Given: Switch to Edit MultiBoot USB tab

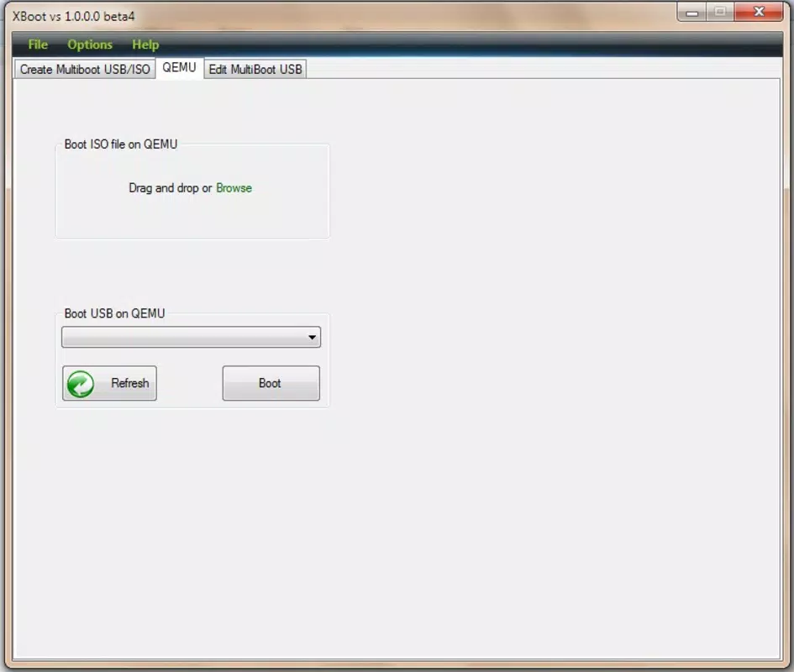Looking at the screenshot, I should pyautogui.click(x=255, y=70).
